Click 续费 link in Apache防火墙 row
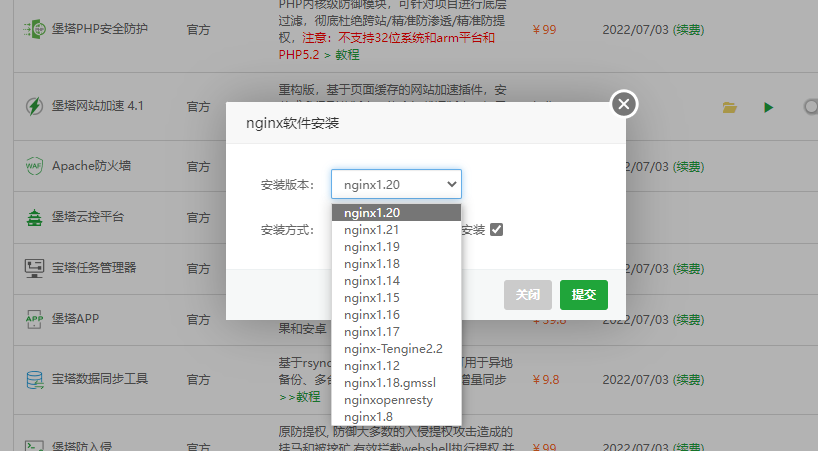Image resolution: width=818 pixels, height=451 pixels. [689, 167]
